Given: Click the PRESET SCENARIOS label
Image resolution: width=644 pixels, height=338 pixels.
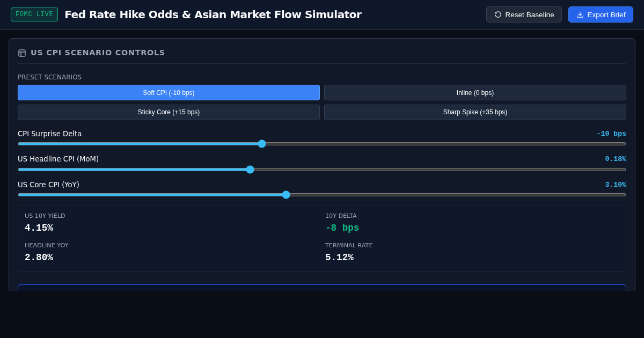Looking at the screenshot, I should [49, 77].
